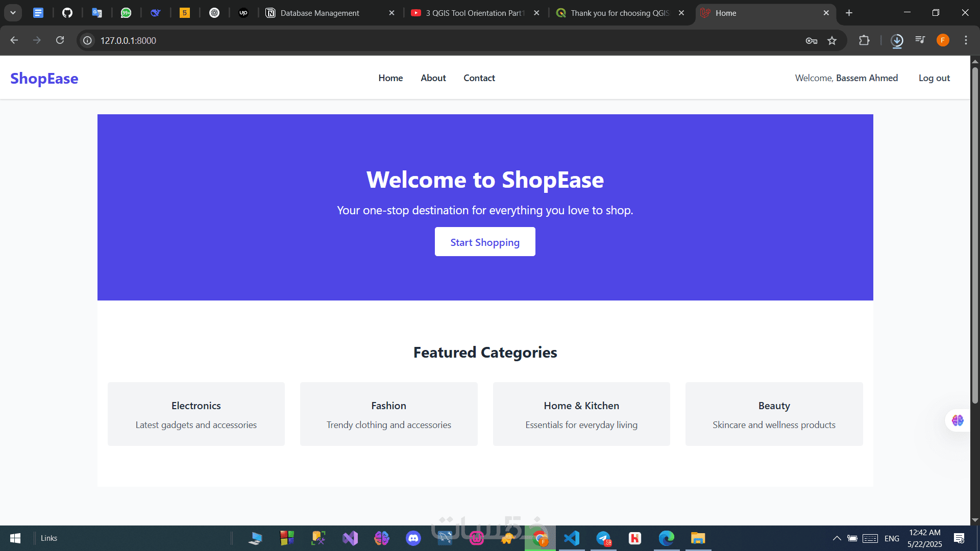Click the Log out link
Image resolution: width=980 pixels, height=551 pixels.
pos(934,78)
